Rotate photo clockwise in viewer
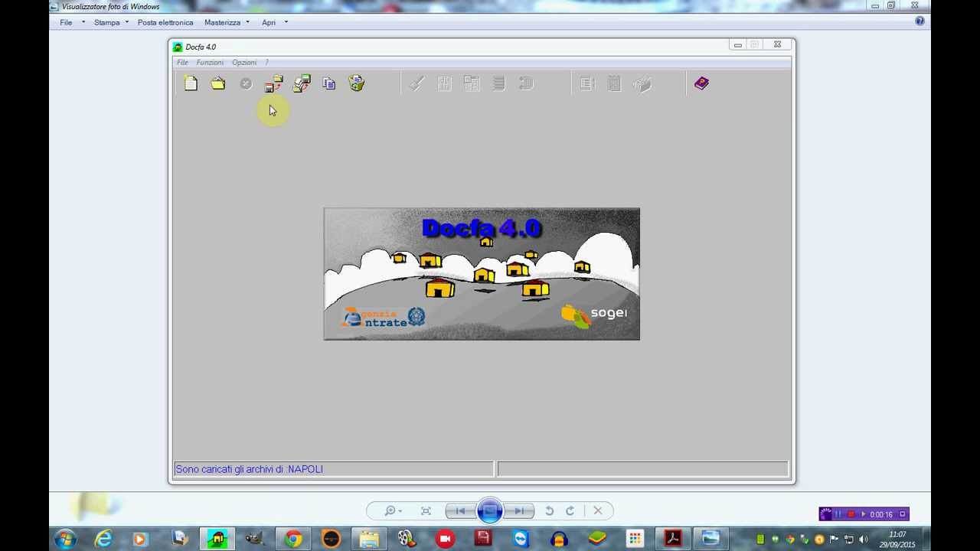Viewport: 980px width, 551px height. [570, 511]
